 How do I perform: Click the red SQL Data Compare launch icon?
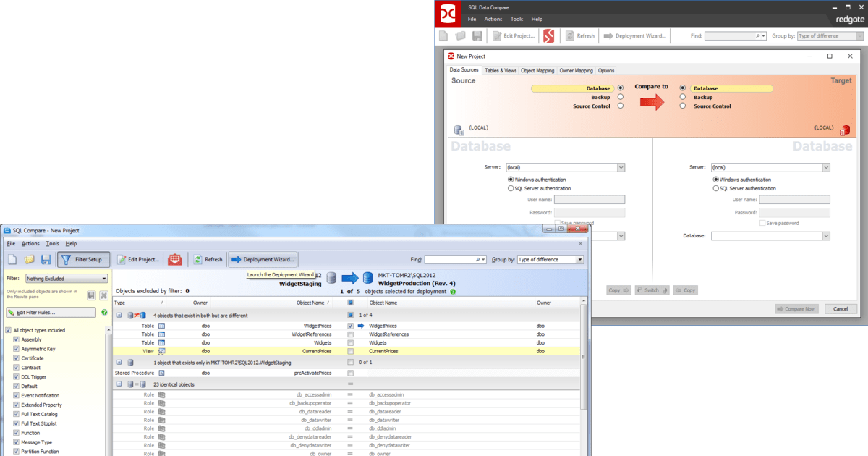coord(174,259)
